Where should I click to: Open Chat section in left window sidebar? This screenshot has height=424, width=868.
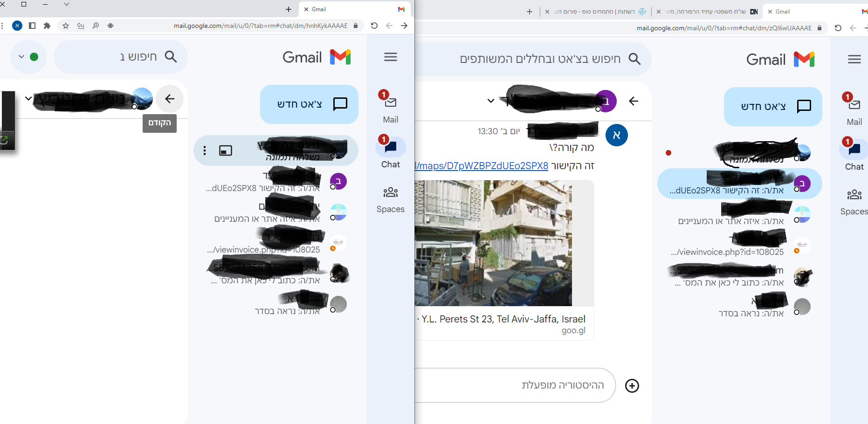tap(391, 152)
